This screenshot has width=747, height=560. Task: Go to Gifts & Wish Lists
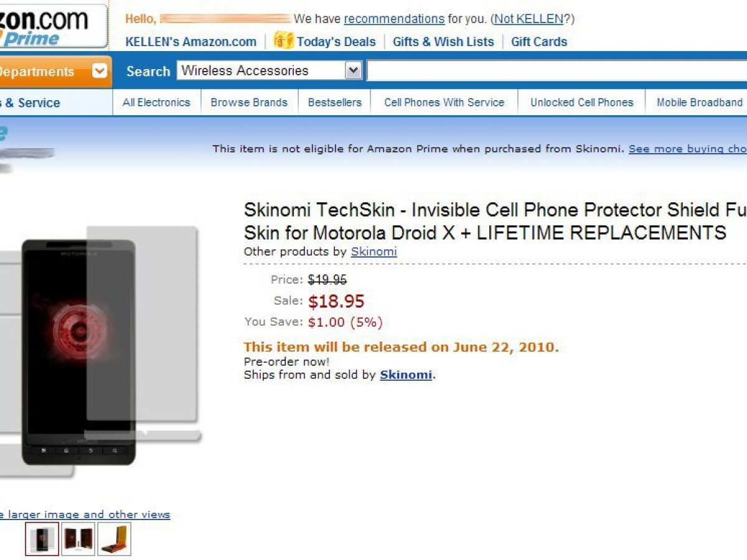[x=443, y=42]
